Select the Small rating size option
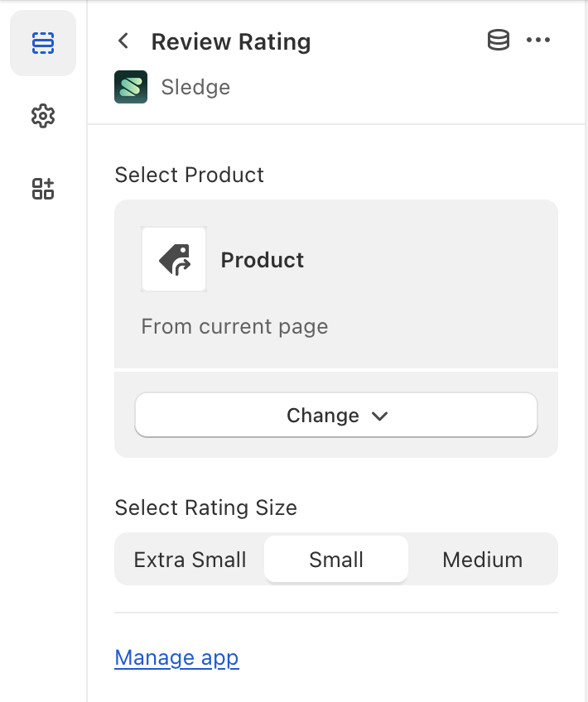This screenshot has height=702, width=588. pyautogui.click(x=335, y=559)
